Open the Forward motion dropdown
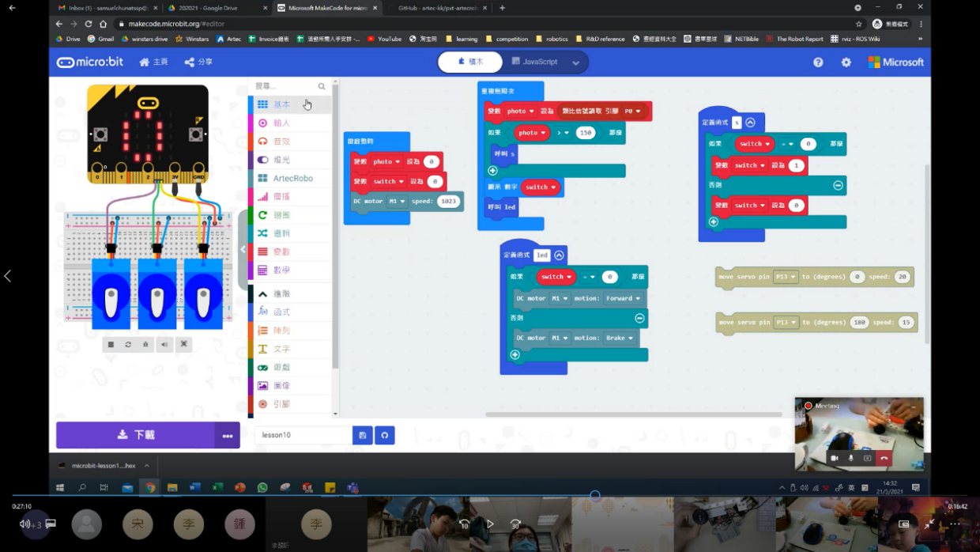This screenshot has width=980, height=552. 624,299
